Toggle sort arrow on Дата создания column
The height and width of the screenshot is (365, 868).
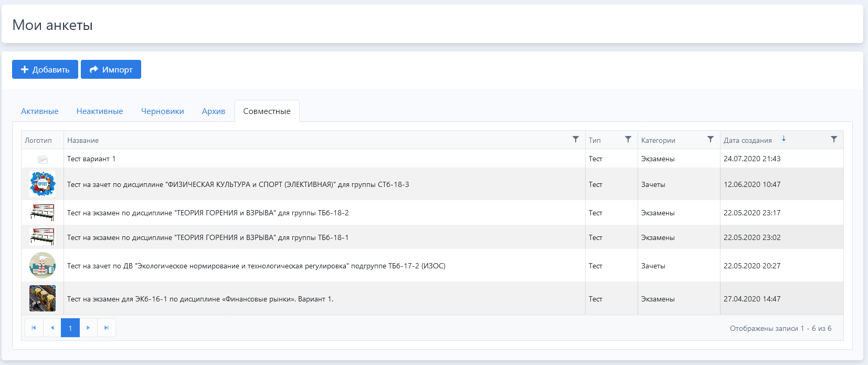784,139
